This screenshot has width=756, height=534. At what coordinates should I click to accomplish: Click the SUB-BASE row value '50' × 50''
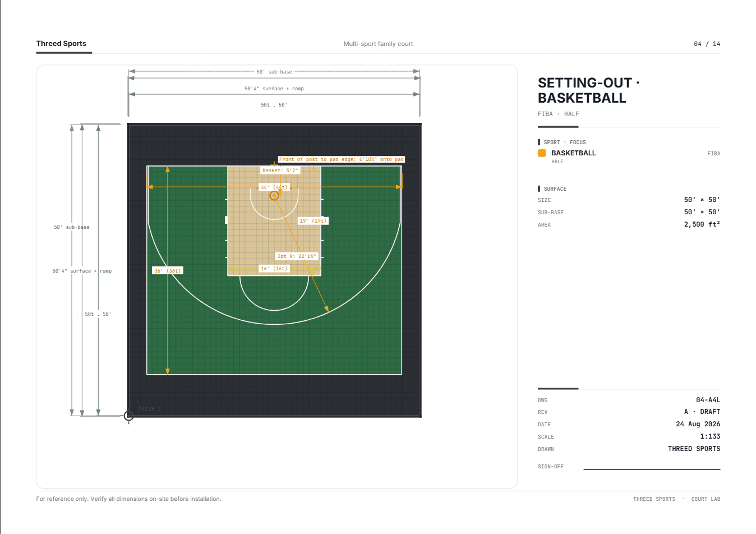click(702, 212)
